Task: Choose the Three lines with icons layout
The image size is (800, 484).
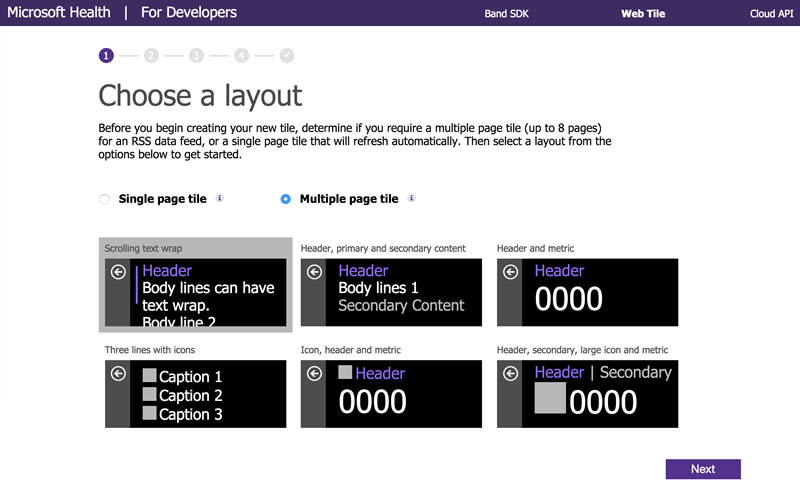Action: tap(195, 394)
